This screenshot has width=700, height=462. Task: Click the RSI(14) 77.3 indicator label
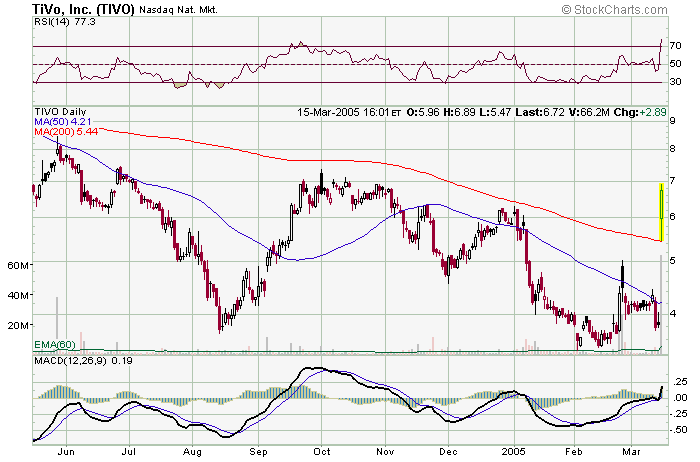(x=65, y=21)
